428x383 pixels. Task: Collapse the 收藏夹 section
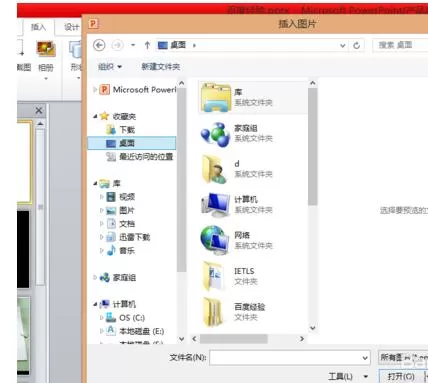pos(95,116)
